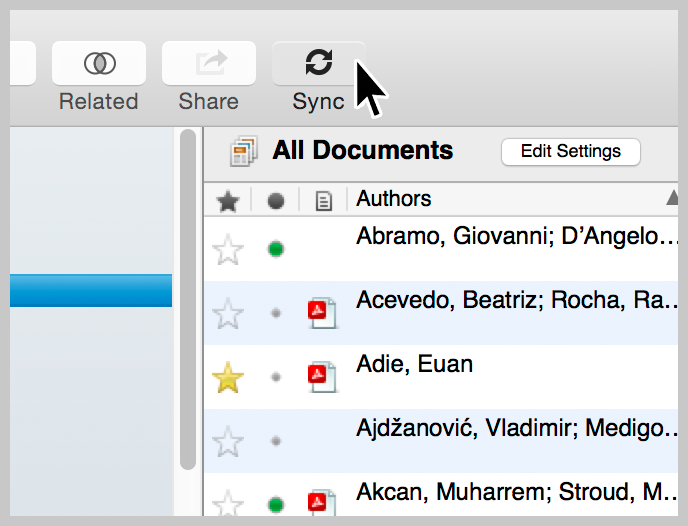Image resolution: width=688 pixels, height=526 pixels.
Task: Open the Related documents tool
Action: click(98, 63)
